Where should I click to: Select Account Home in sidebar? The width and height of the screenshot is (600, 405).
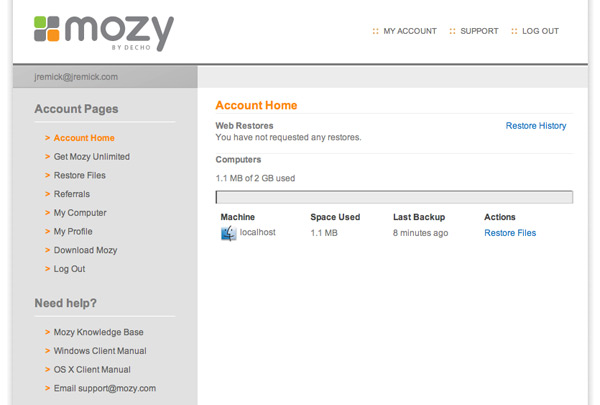coord(84,138)
